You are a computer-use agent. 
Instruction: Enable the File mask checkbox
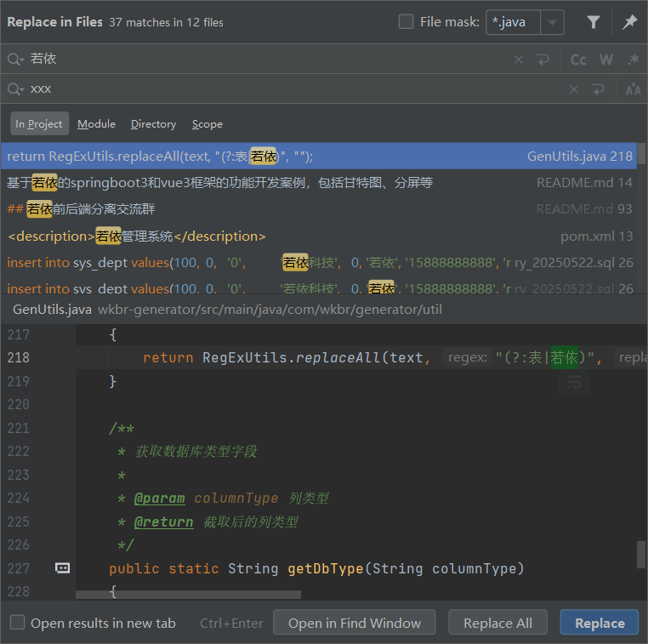406,21
